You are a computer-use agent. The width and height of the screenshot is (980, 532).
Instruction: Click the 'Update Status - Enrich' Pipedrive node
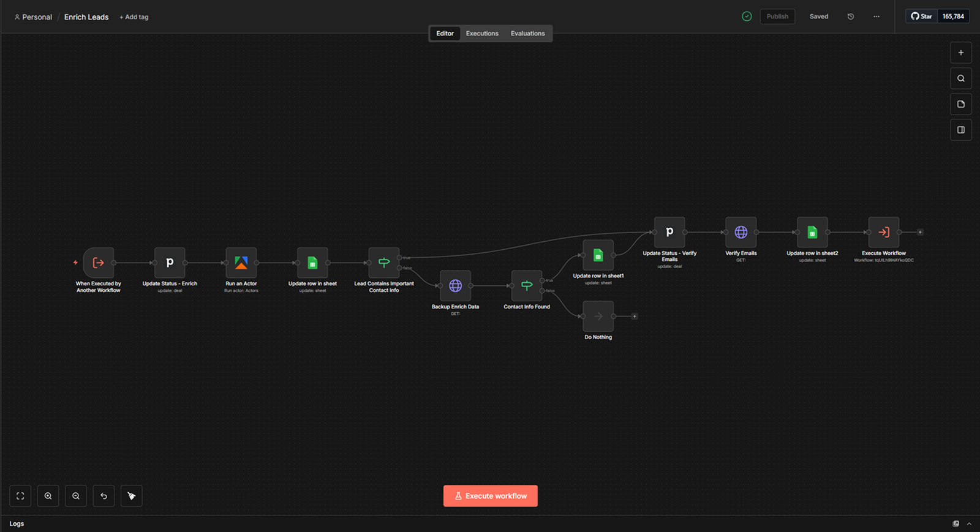coord(170,263)
